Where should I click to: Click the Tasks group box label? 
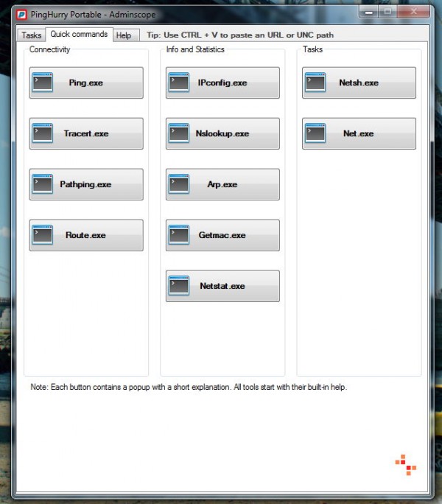pyautogui.click(x=313, y=49)
